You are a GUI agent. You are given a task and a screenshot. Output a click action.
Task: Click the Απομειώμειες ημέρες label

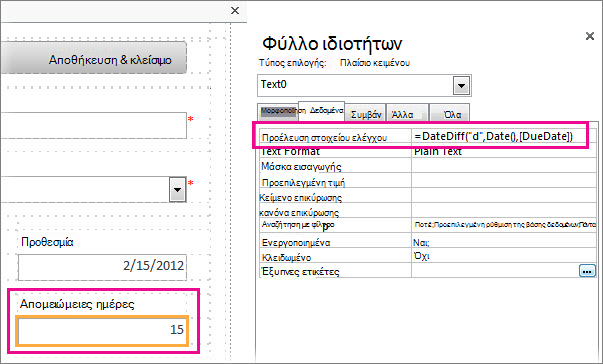click(x=77, y=304)
